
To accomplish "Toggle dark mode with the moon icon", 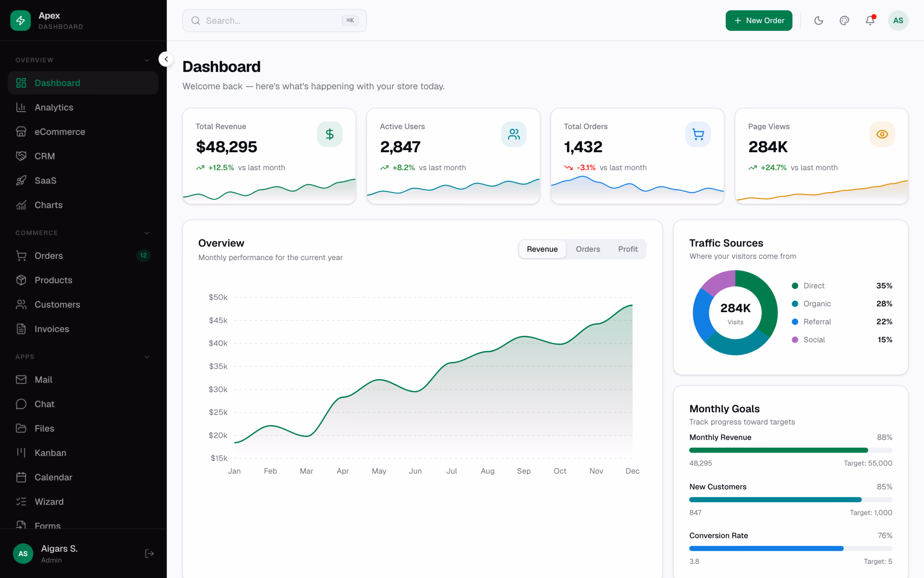I will click(819, 21).
